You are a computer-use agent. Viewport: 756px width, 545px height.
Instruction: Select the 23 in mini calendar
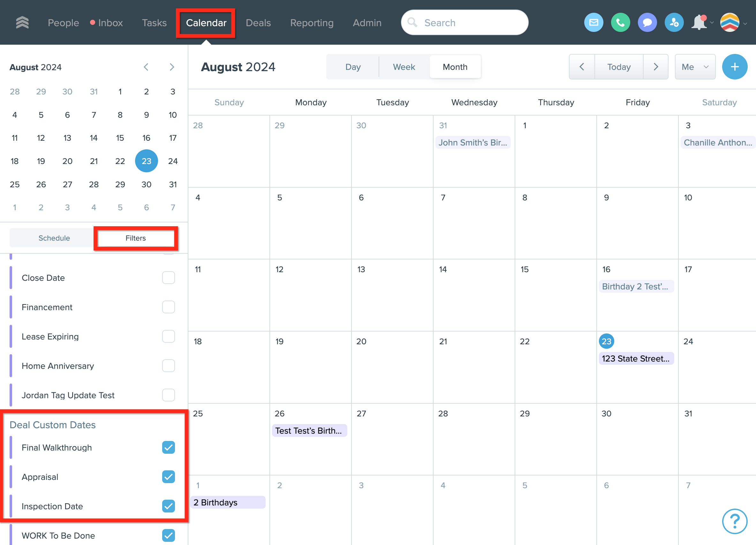[146, 161]
